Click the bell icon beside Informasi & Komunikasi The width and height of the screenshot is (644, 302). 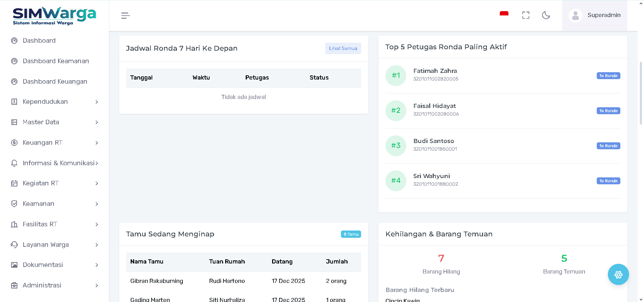pos(14,163)
